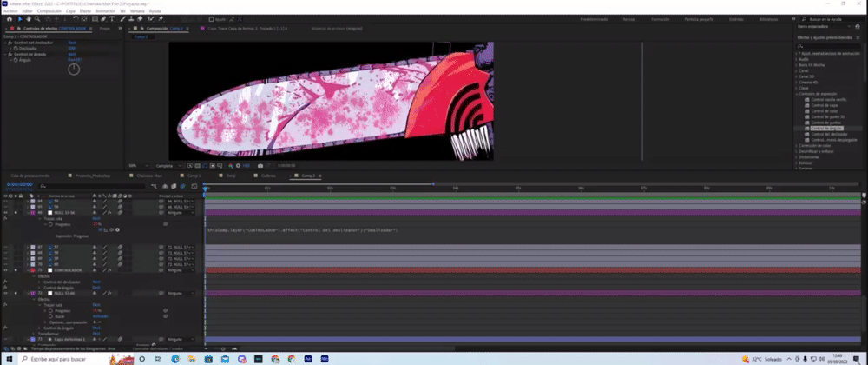Viewport: 868px width, 365px height.
Task: Click the Control de ángulo dial
Action: click(74, 70)
